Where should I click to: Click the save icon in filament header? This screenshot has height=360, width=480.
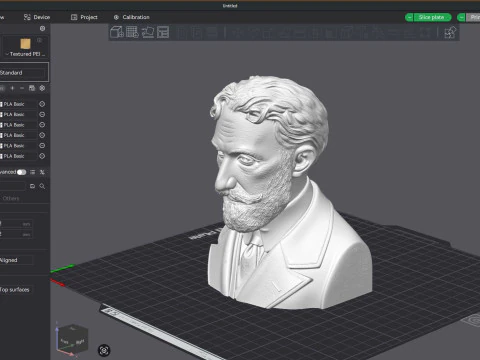32,88
